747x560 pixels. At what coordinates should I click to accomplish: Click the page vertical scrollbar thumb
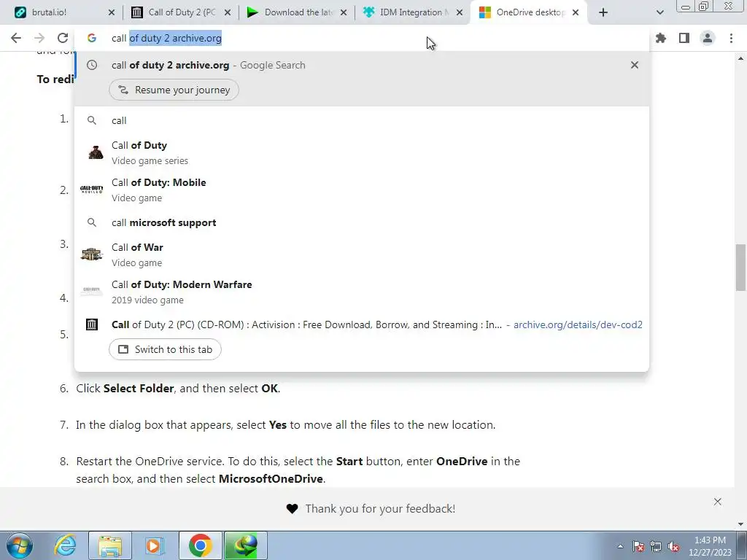click(741, 267)
